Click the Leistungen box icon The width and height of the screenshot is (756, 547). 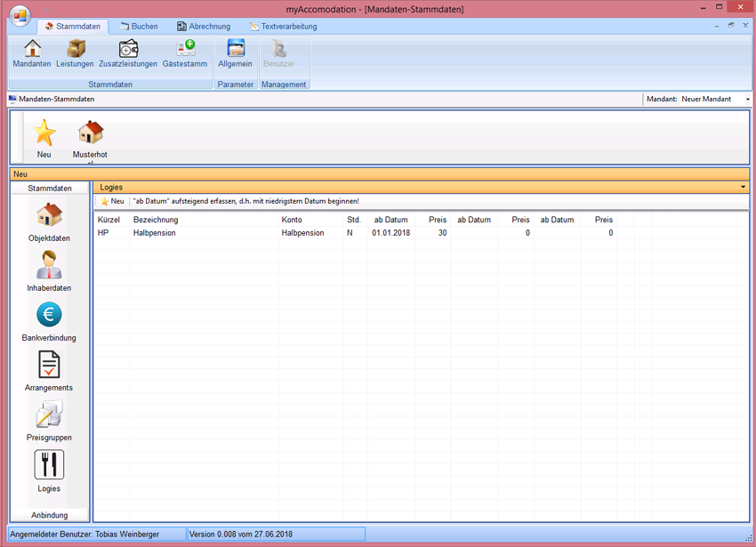point(75,53)
